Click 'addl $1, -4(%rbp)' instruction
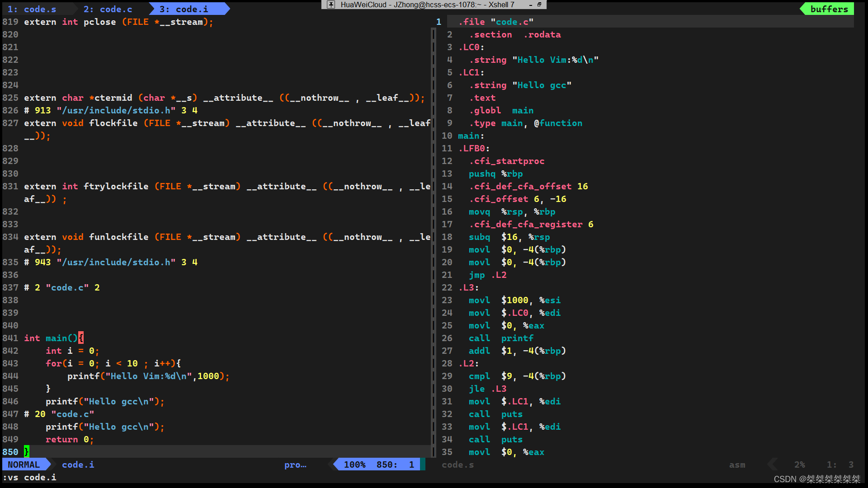 (518, 351)
